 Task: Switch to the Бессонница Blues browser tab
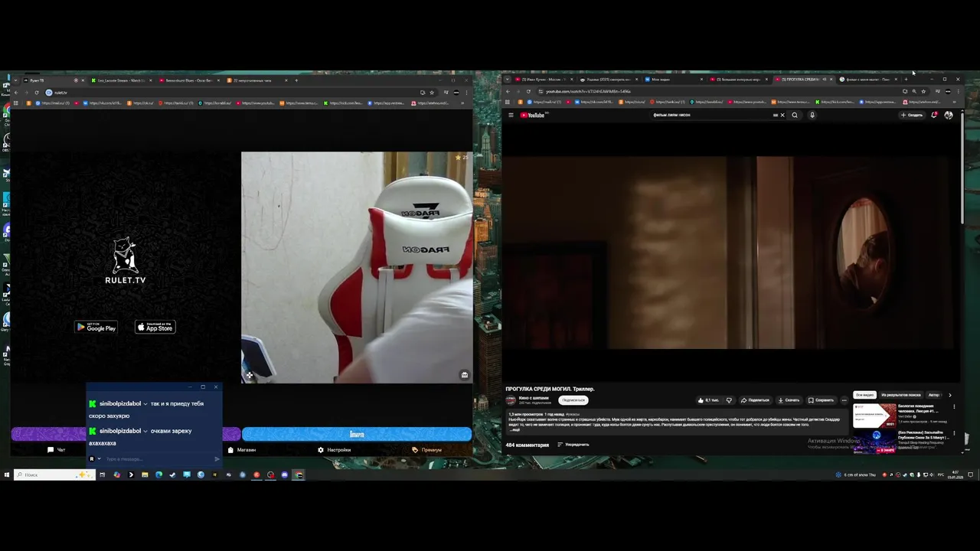click(188, 80)
